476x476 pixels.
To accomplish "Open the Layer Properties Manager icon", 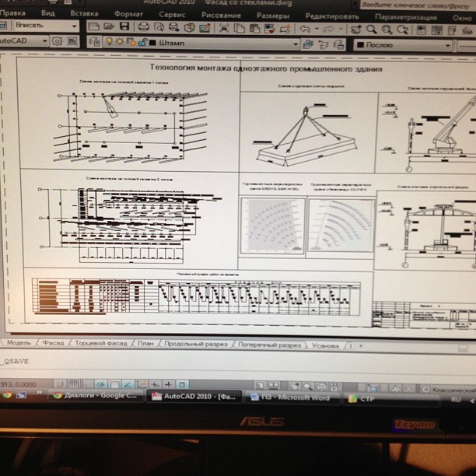I will (x=94, y=42).
